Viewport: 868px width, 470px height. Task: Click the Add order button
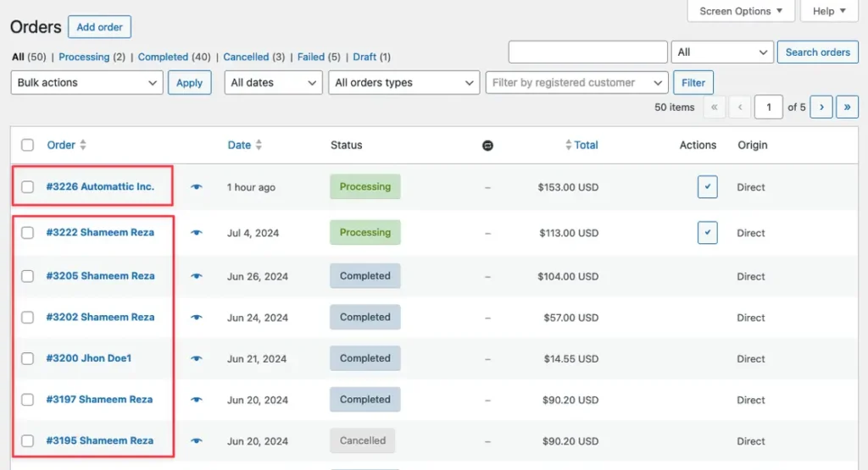tap(99, 27)
